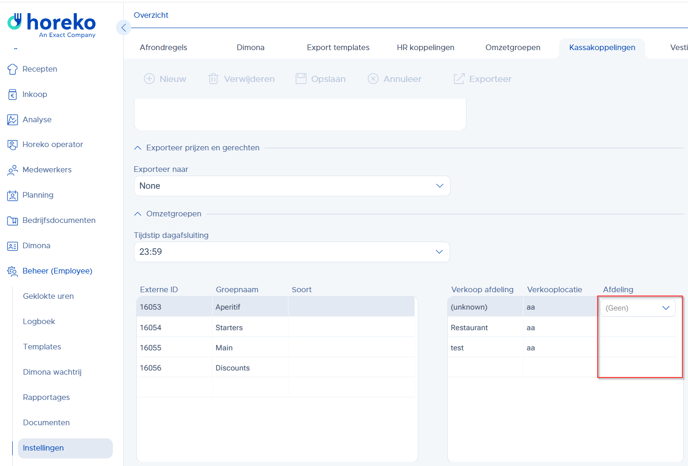Select the Starters row in the table

(275, 328)
